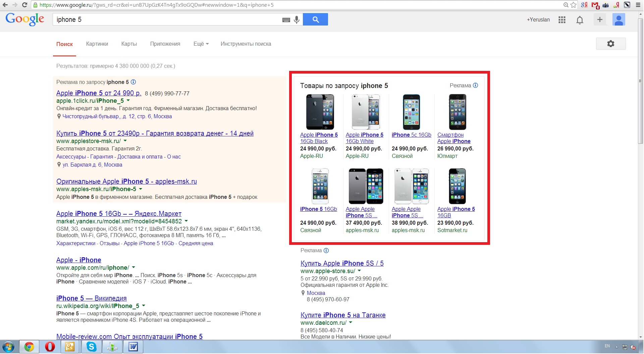Click the blue iPhone 5c 16Gb product image
The height and width of the screenshot is (354, 644).
point(412,112)
